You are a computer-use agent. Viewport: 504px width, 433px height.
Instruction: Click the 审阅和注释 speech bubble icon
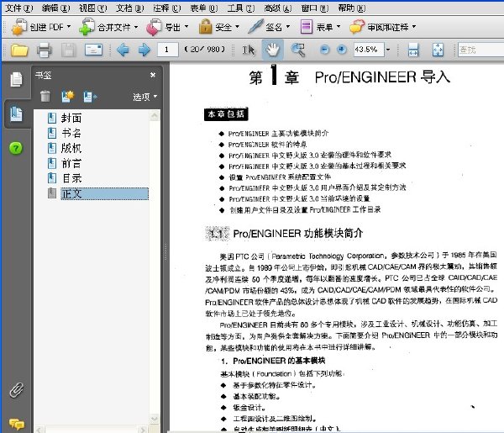pyautogui.click(x=357, y=27)
